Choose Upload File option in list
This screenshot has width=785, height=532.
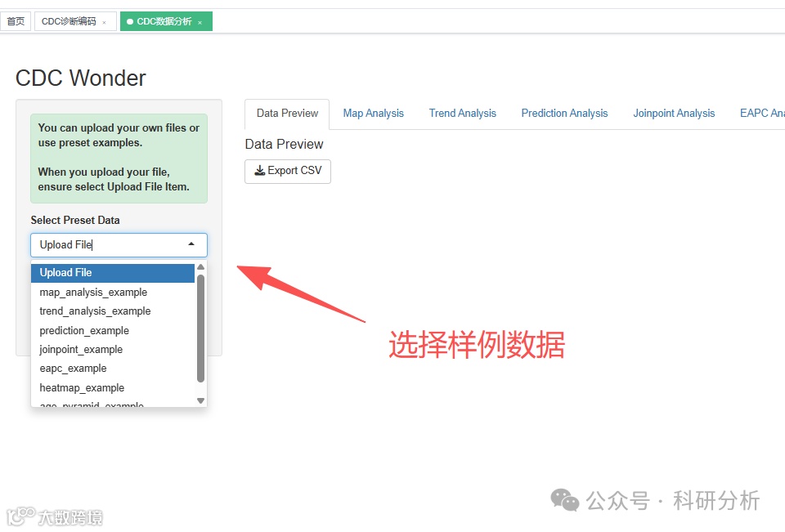pyautogui.click(x=113, y=273)
